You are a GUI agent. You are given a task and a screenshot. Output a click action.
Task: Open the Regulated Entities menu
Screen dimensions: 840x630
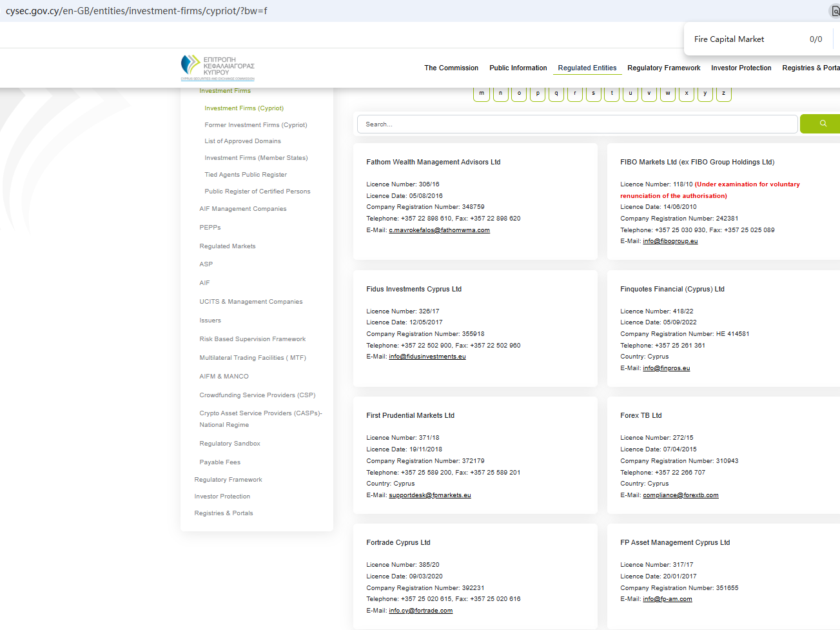[x=587, y=68]
